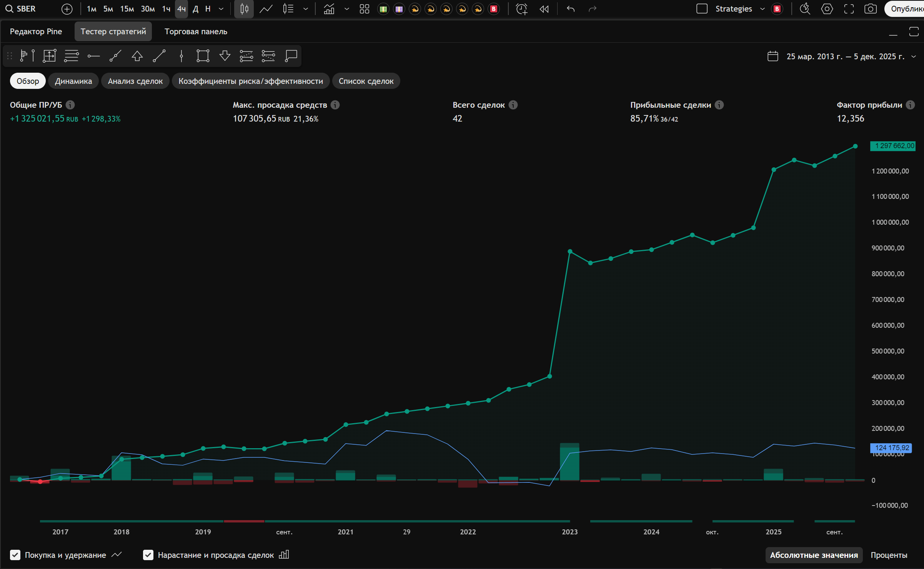Select the 1ч timeframe button
924x569 pixels.
pos(166,9)
